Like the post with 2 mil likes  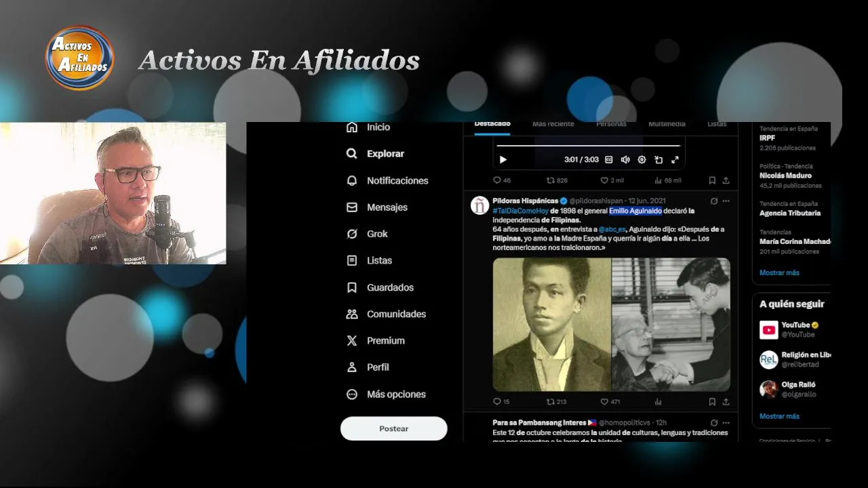pyautogui.click(x=612, y=181)
